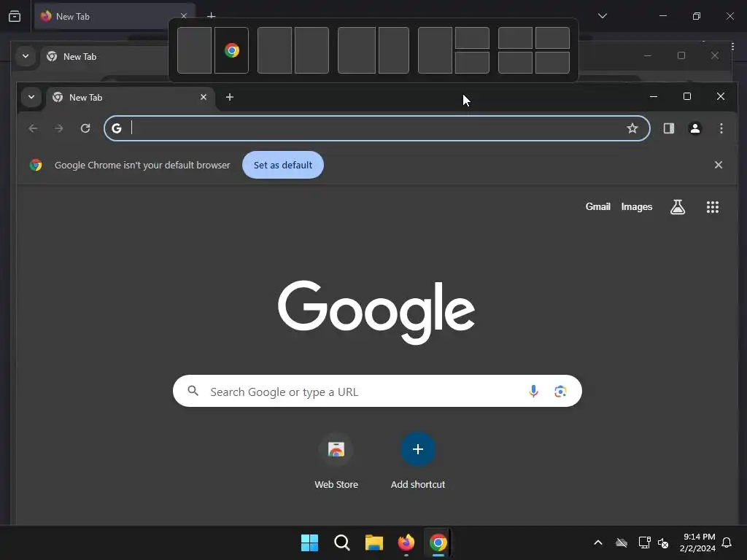Open taskbar Search

pos(341,542)
